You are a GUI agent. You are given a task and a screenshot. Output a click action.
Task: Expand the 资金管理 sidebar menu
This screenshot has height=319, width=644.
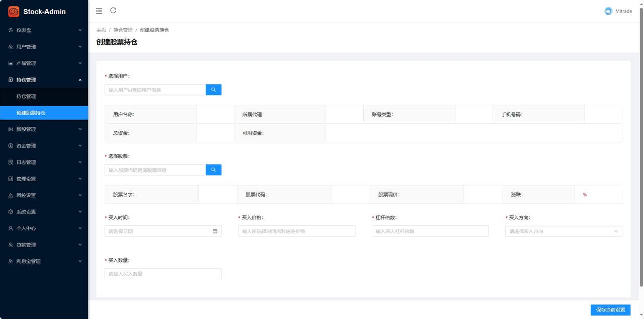point(44,146)
